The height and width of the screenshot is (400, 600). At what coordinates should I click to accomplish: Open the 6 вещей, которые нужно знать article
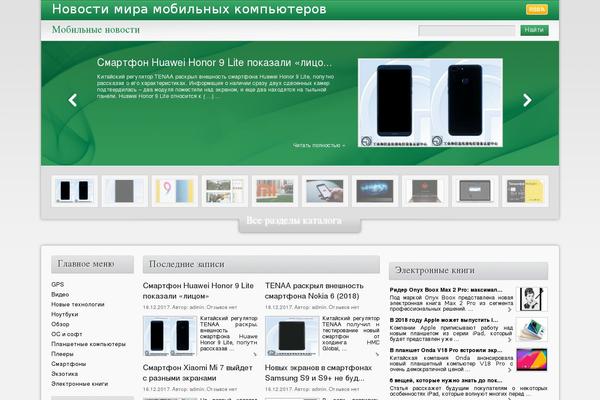click(446, 380)
